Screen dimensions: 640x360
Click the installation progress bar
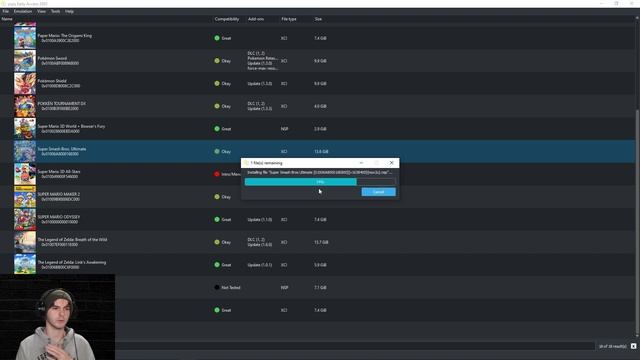pyautogui.click(x=320, y=182)
